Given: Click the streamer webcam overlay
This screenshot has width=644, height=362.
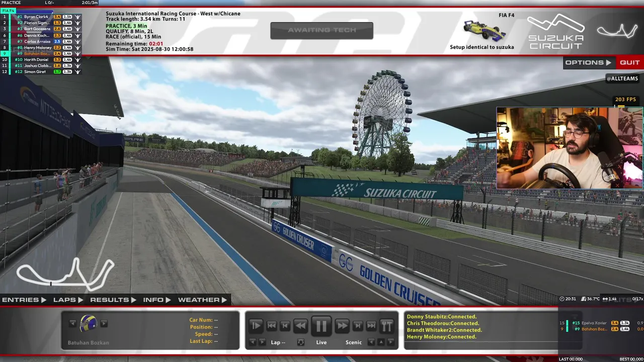Looking at the screenshot, I should 570,148.
